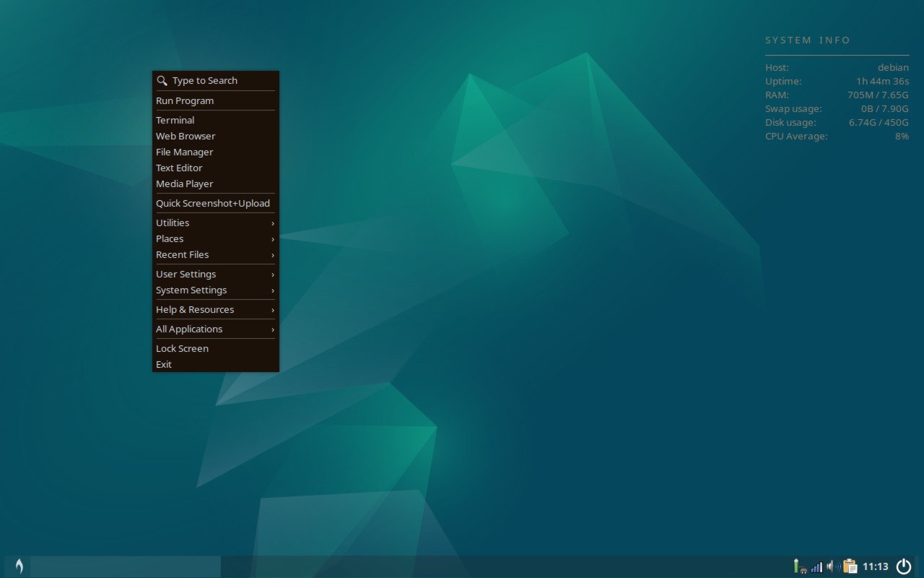Open the clipboard manager tray icon
This screenshot has width=924, height=578.
850,566
